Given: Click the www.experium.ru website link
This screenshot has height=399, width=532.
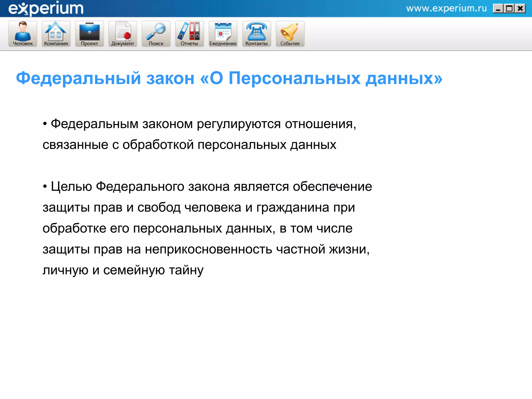Looking at the screenshot, I should tap(446, 9).
